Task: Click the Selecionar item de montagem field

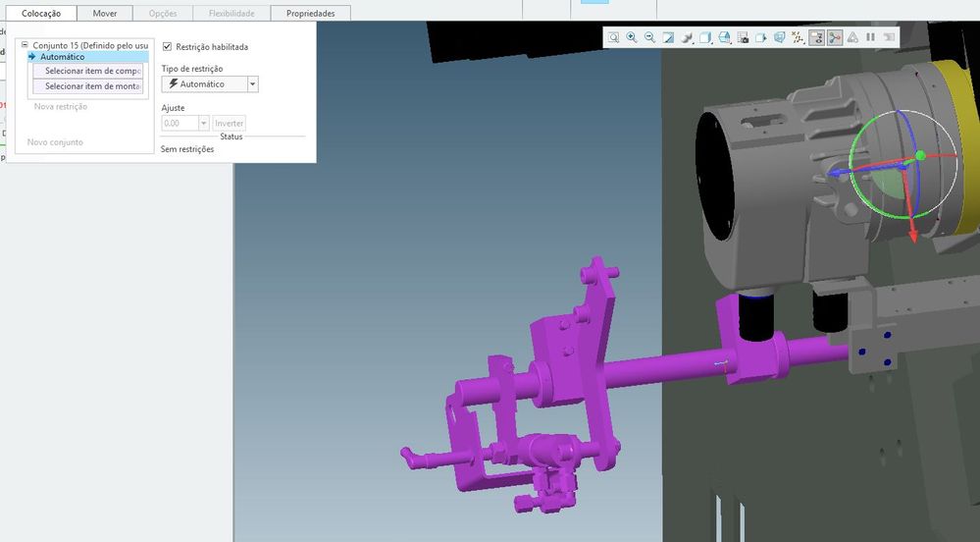Action: 89,86
